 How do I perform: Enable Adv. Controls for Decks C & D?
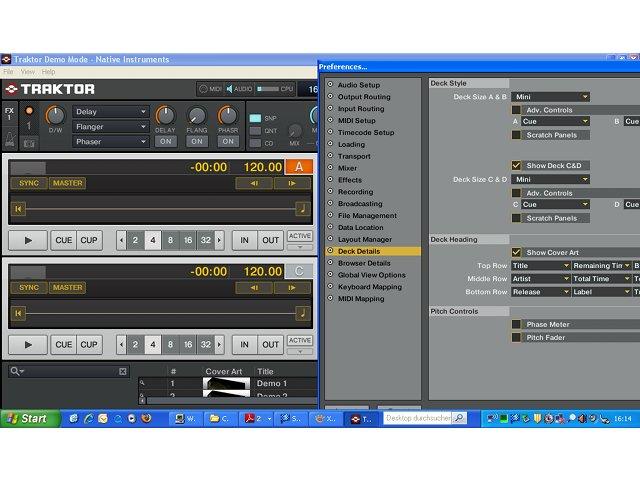pos(516,193)
